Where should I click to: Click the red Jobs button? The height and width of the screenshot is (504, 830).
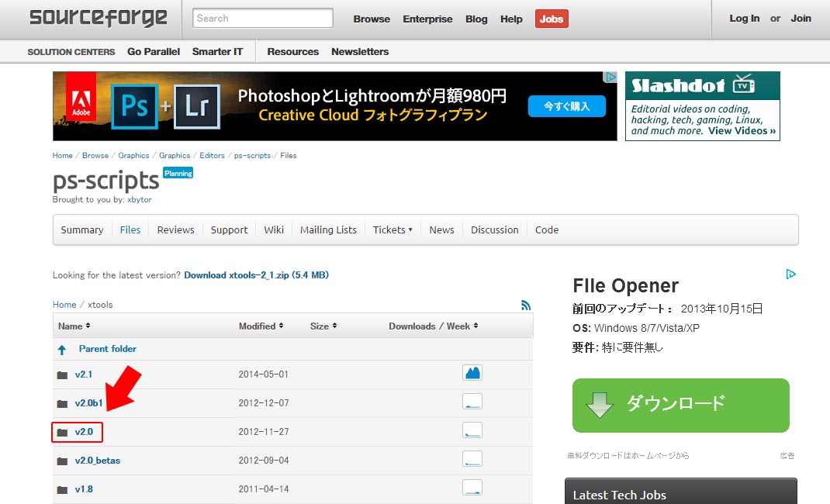click(x=552, y=19)
